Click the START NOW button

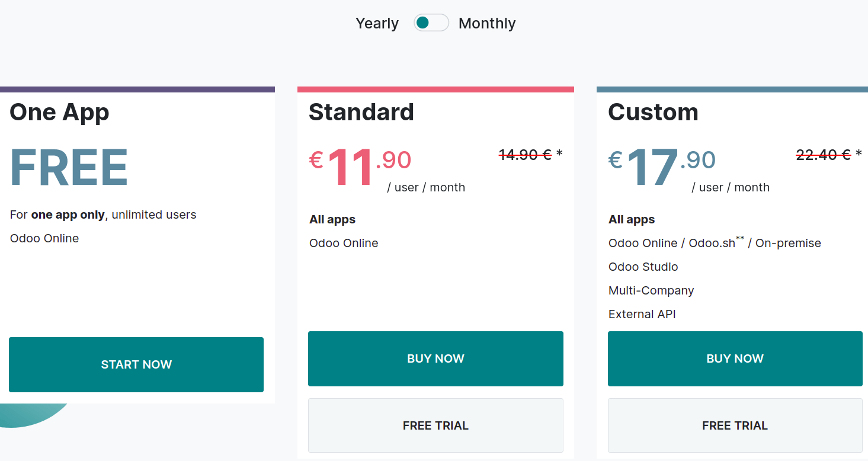coord(136,364)
